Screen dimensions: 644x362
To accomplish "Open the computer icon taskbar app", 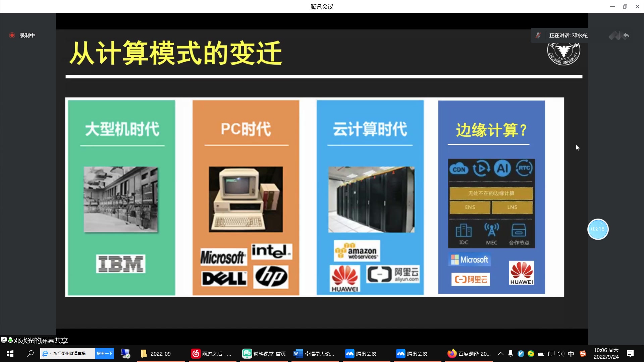I will tap(125, 354).
